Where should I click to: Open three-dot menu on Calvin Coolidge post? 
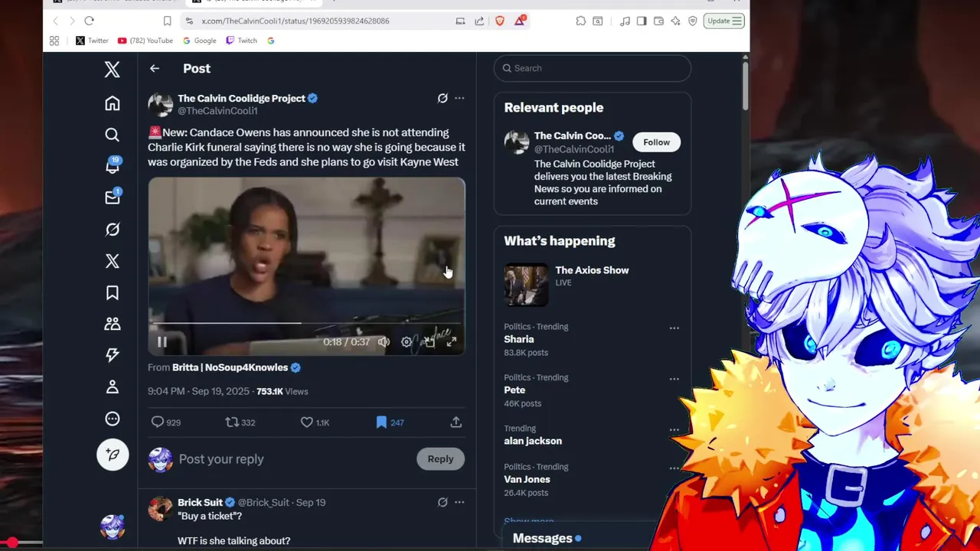tap(459, 98)
